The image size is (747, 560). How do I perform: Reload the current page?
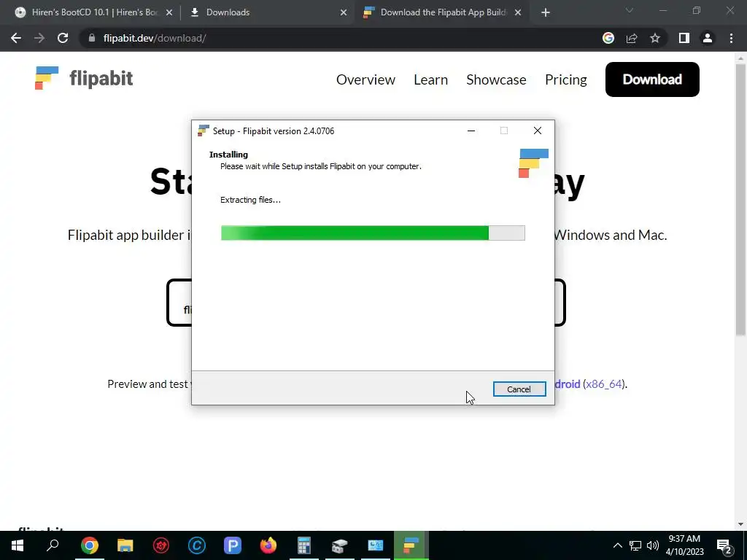coord(63,38)
